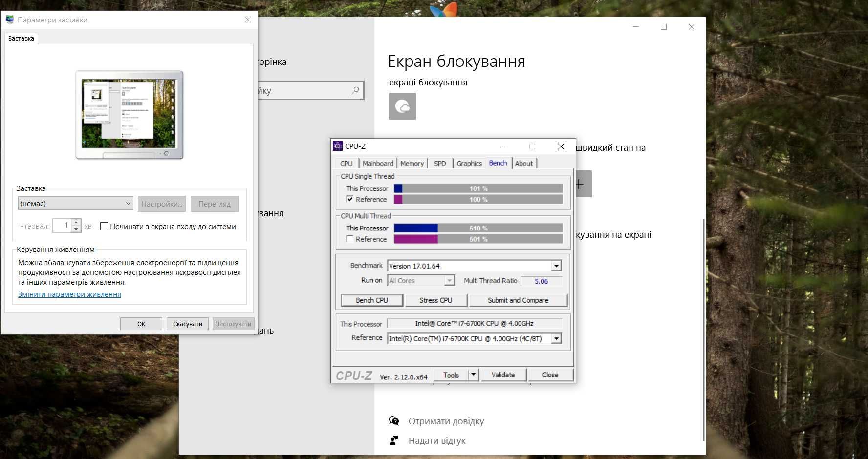The height and width of the screenshot is (459, 868).
Task: Select the Заставка tab in dialog
Action: (x=21, y=39)
